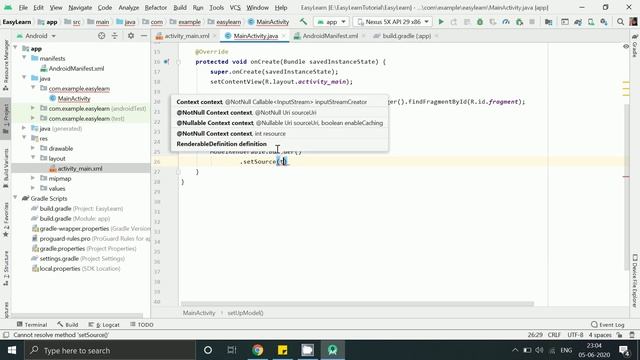Click the Debug app bug icon
This screenshot has height=360, width=640.
[x=480, y=22]
